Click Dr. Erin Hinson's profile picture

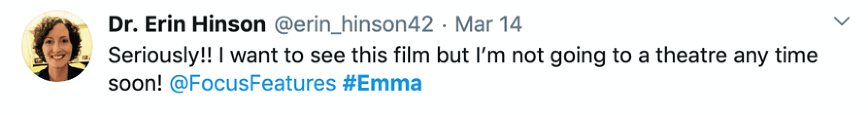[57, 46]
